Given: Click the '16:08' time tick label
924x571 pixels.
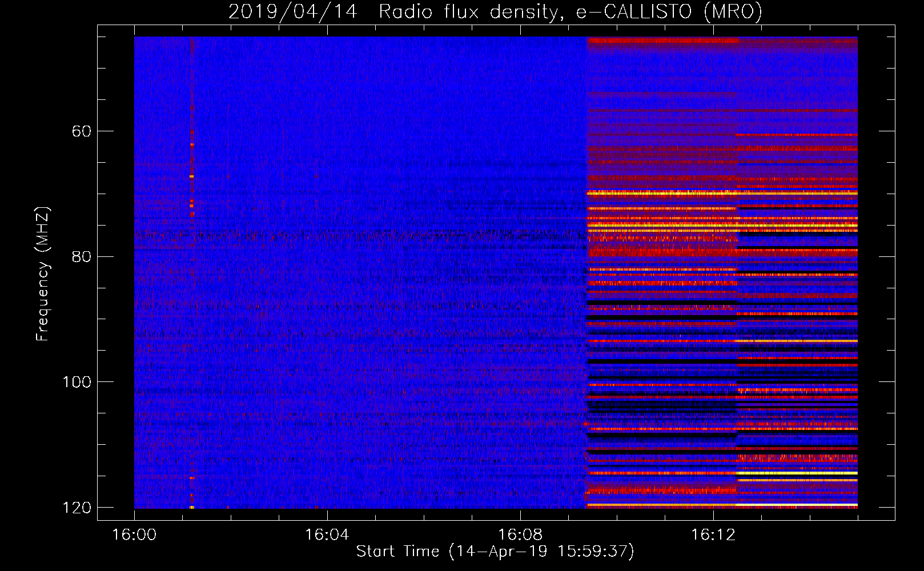Looking at the screenshot, I should (520, 534).
